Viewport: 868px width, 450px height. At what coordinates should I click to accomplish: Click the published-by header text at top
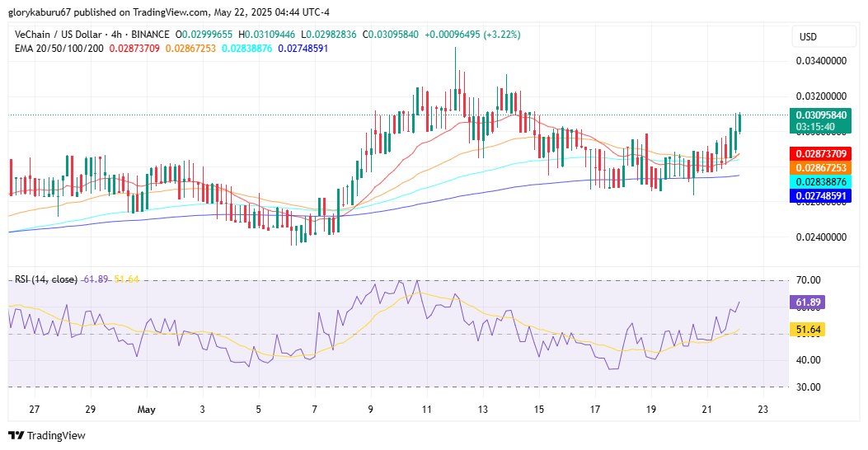(169, 12)
